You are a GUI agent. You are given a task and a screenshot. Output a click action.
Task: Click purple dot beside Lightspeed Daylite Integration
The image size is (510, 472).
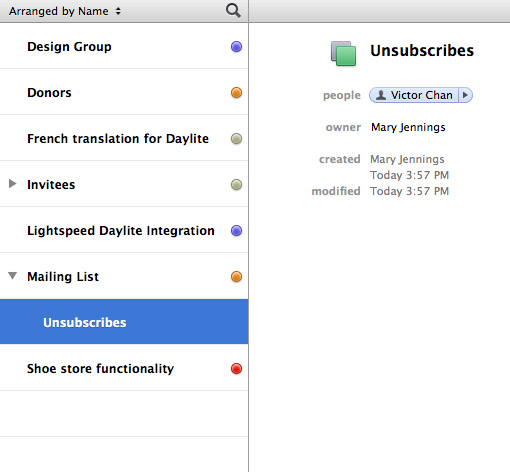tap(236, 231)
